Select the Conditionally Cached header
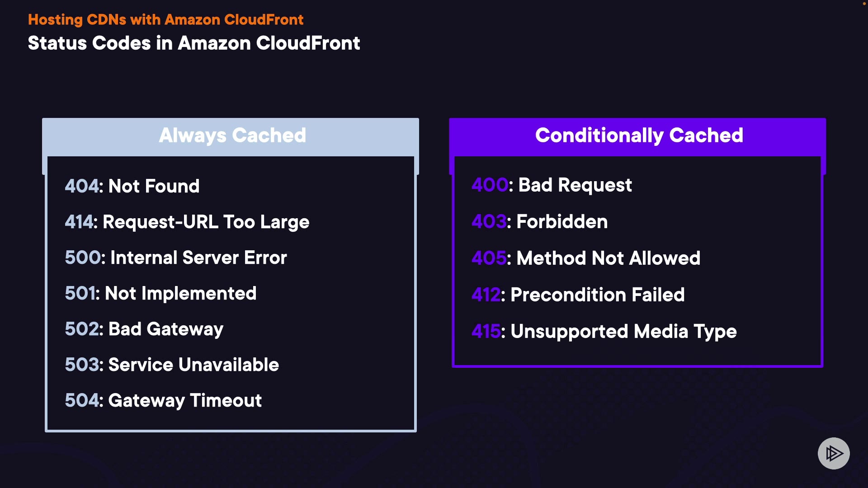This screenshot has height=488, width=868. click(639, 136)
